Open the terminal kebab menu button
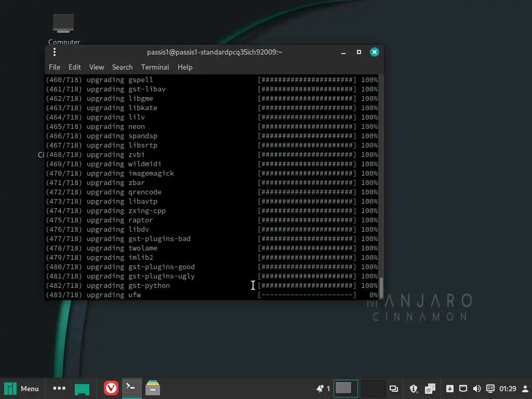Viewport: 532px width, 399px height. tap(54, 52)
